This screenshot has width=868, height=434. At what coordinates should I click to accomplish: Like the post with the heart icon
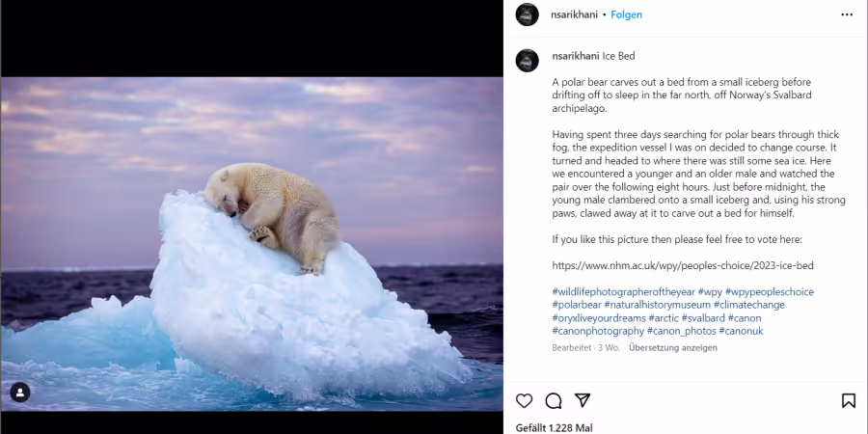point(524,401)
